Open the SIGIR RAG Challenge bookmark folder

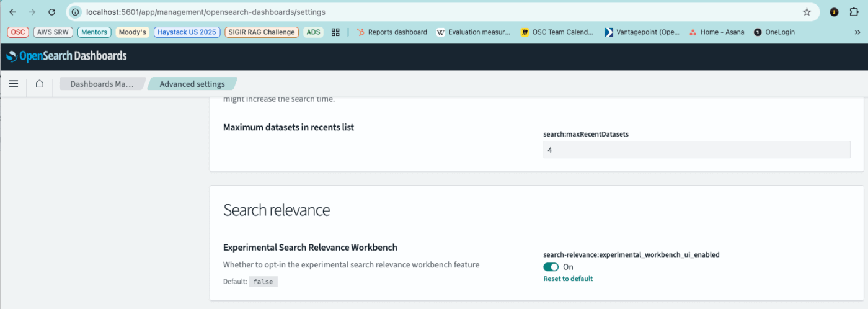(x=262, y=32)
